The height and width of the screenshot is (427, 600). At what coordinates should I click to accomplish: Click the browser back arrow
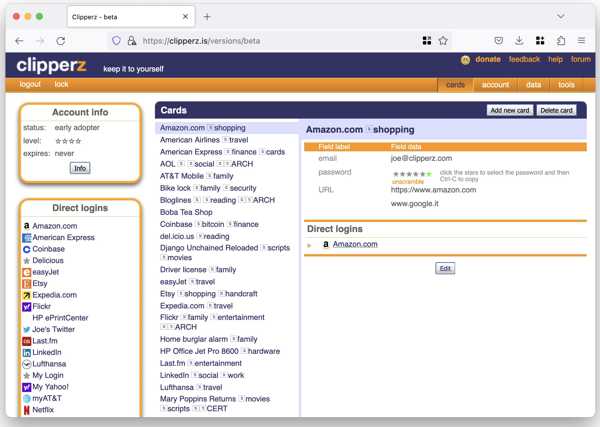click(x=19, y=41)
